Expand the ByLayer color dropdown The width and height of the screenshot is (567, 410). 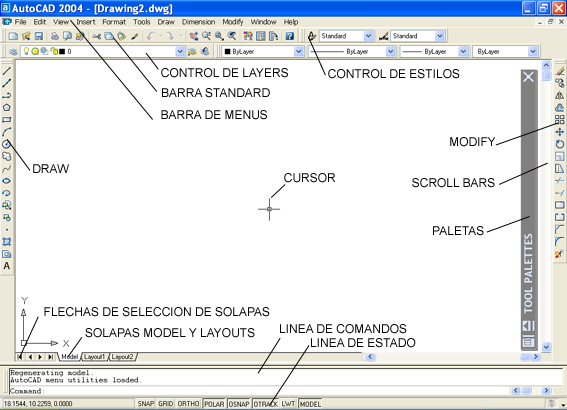point(298,52)
